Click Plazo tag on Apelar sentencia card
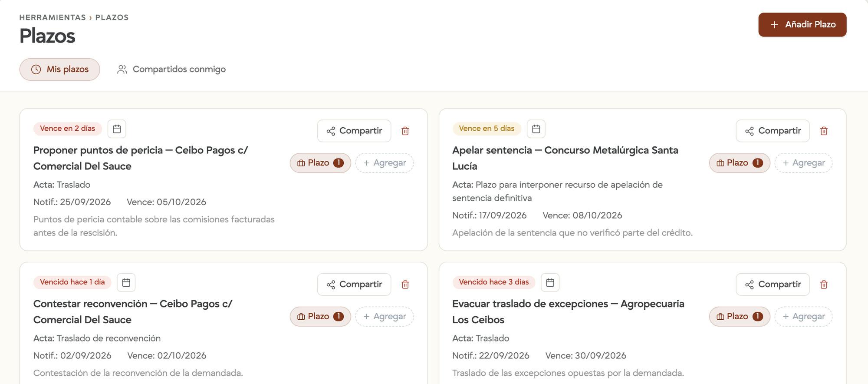Image resolution: width=868 pixels, height=384 pixels. pos(740,163)
